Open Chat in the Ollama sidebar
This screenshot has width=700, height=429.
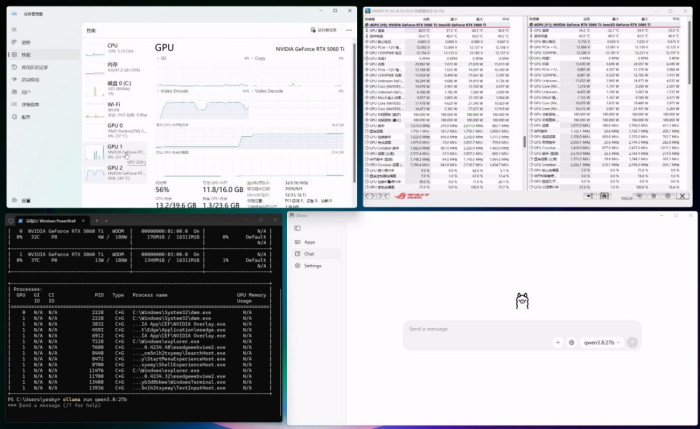click(316, 254)
